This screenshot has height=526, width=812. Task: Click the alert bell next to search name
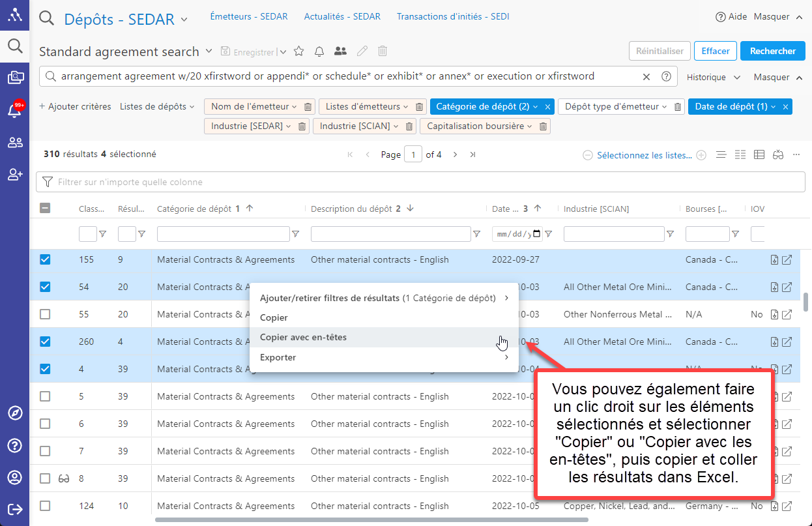319,51
